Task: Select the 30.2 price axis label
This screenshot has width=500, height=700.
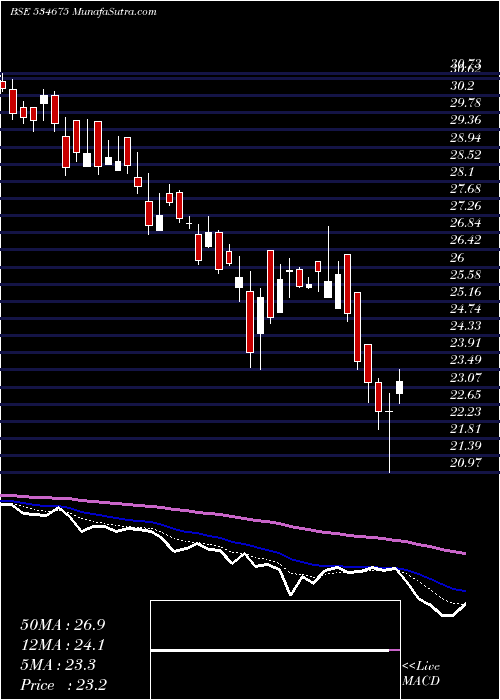Action: (x=462, y=86)
